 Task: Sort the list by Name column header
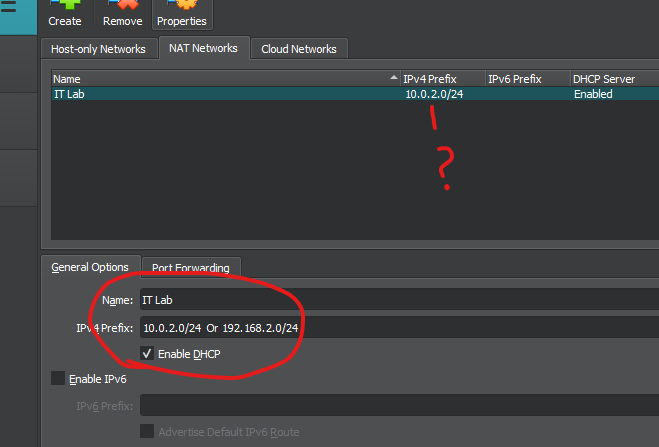coord(220,78)
